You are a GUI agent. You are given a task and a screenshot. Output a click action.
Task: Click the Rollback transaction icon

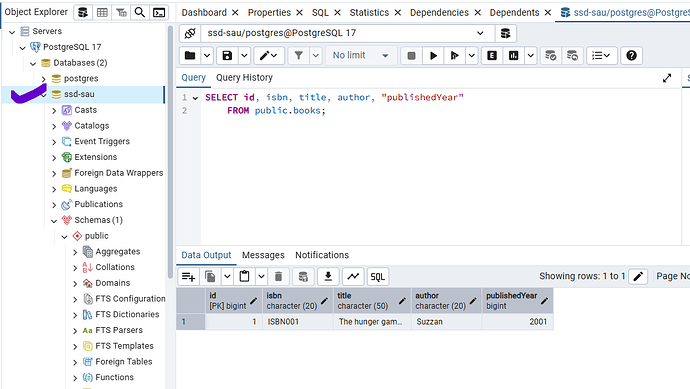click(572, 55)
